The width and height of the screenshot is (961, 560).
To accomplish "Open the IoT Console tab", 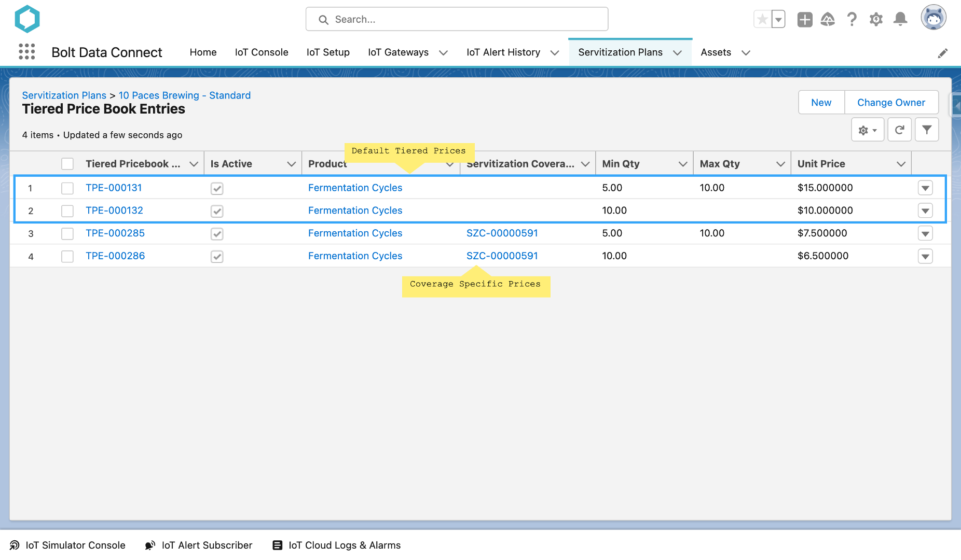I will pyautogui.click(x=262, y=52).
